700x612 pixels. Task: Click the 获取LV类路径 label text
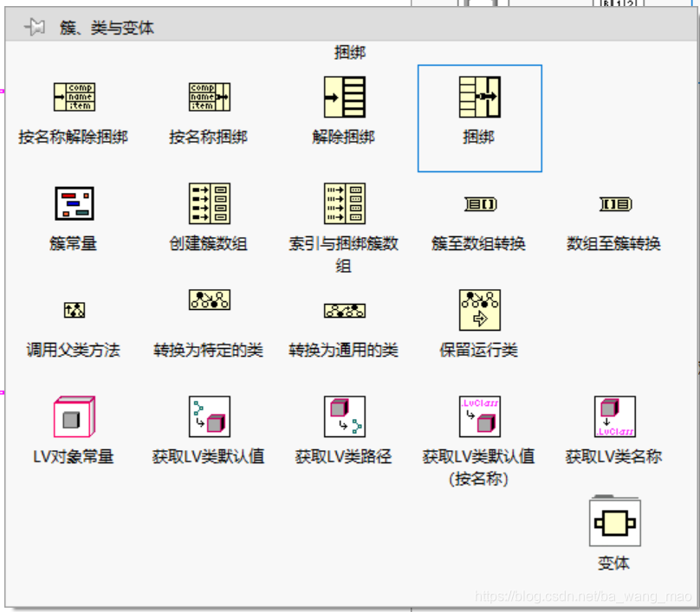[x=344, y=456]
